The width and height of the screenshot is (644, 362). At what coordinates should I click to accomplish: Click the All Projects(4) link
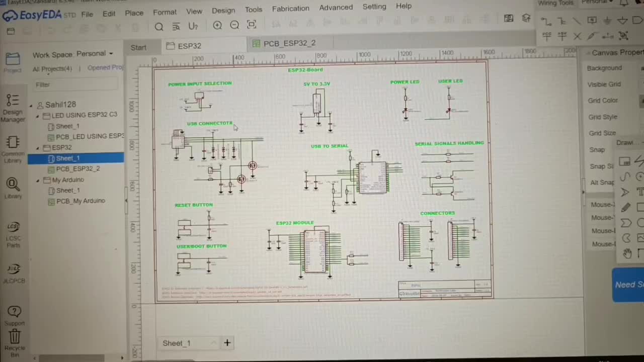tap(52, 69)
